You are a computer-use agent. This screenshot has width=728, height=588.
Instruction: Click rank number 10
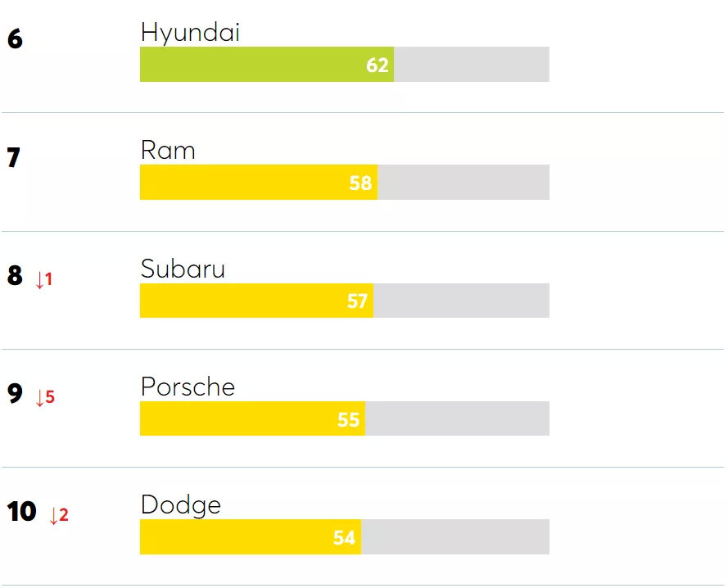click(22, 512)
